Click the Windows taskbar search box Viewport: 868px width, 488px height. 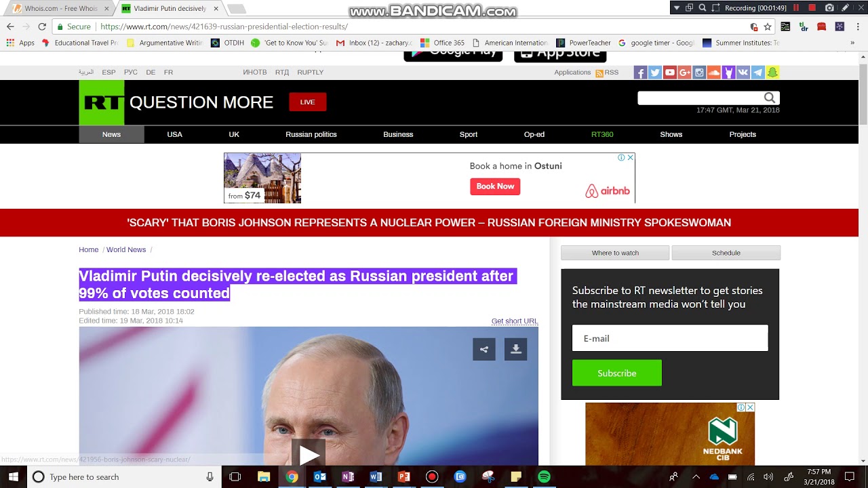pos(124,477)
